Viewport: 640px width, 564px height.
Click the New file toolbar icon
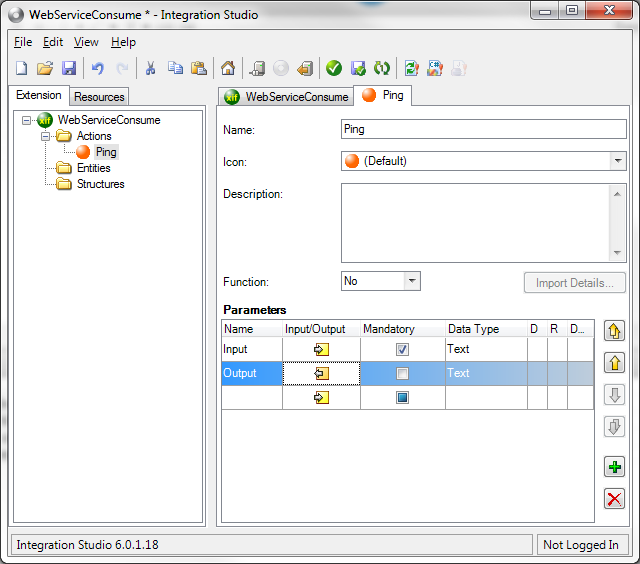coord(22,68)
